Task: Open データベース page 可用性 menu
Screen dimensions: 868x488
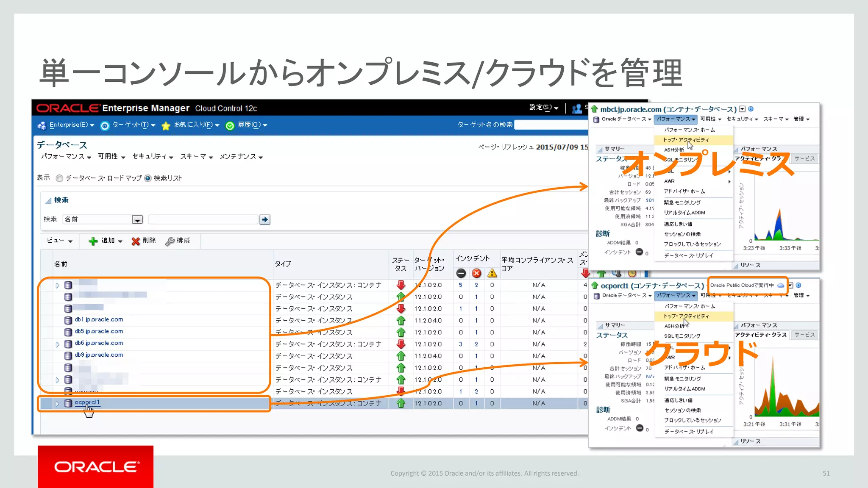Action: click(x=111, y=157)
